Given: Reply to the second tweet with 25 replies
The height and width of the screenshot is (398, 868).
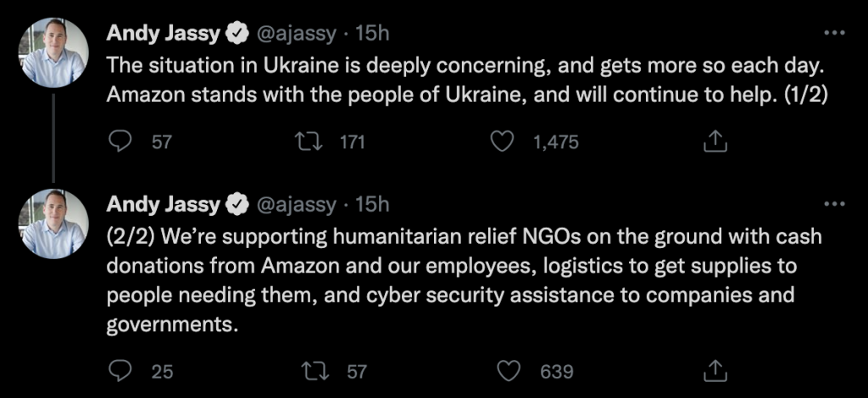Looking at the screenshot, I should tap(119, 372).
